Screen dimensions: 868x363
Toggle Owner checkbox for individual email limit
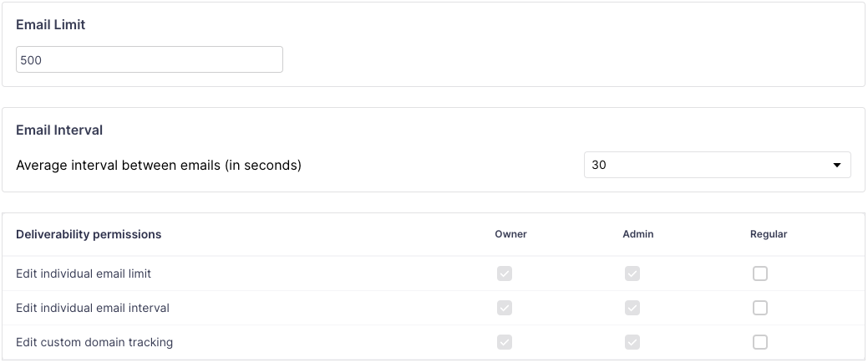(505, 274)
